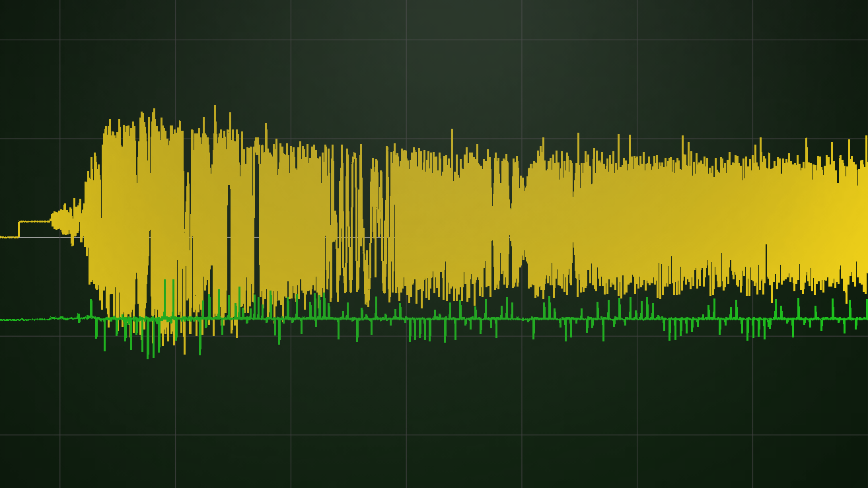The width and height of the screenshot is (868, 488).
Task: Select the widest dark gap in the yellow waveform
Action: 257,225
